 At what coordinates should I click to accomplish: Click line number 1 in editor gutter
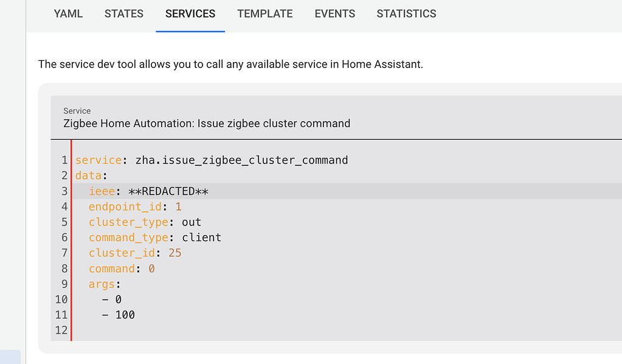pyautogui.click(x=64, y=160)
